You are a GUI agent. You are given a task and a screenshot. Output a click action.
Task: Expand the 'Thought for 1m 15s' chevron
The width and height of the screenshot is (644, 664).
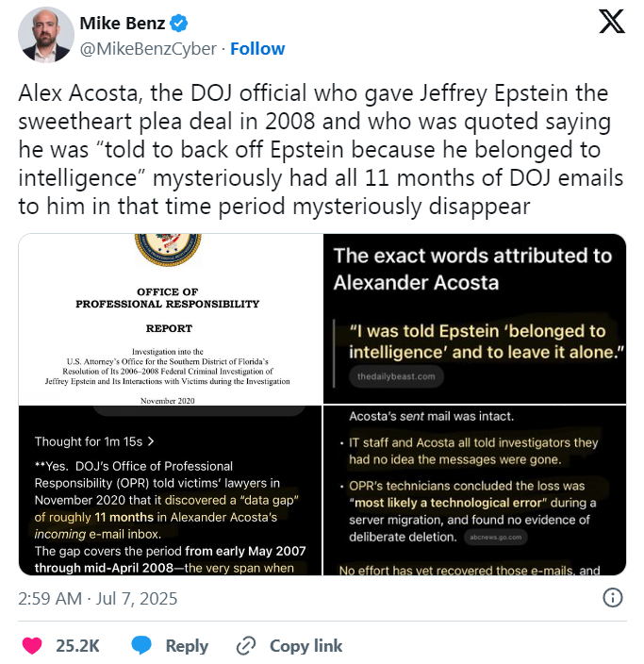click(x=151, y=441)
